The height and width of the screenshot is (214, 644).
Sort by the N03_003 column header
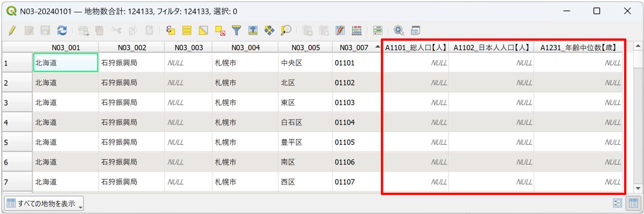(x=188, y=47)
